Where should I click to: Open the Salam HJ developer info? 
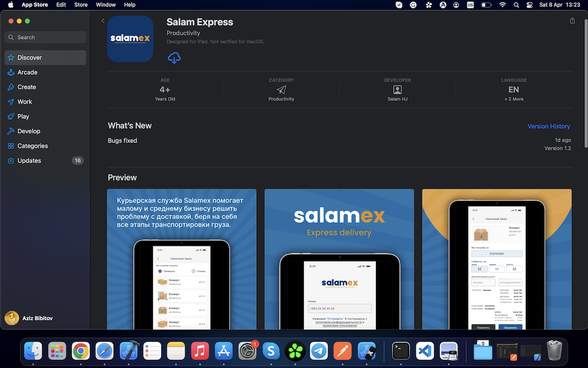click(397, 90)
